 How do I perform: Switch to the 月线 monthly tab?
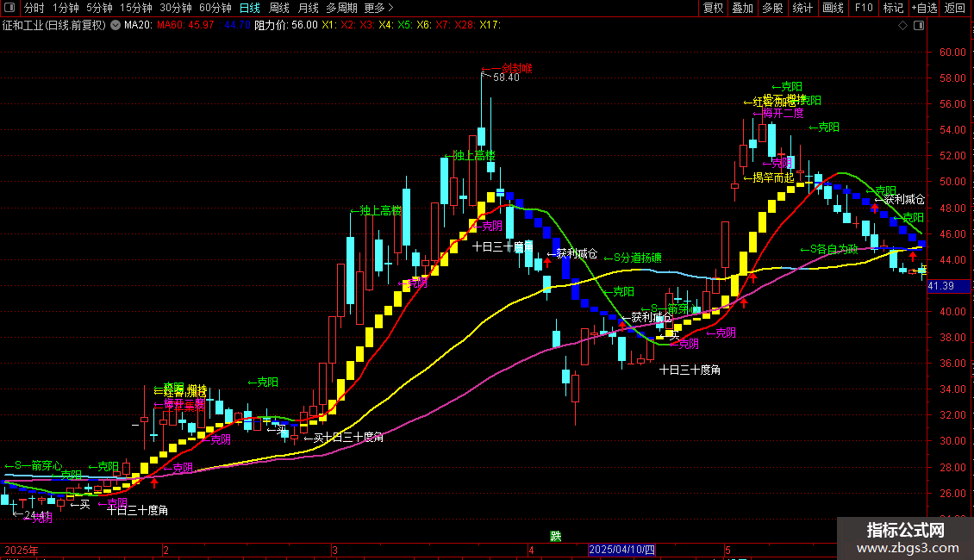308,8
